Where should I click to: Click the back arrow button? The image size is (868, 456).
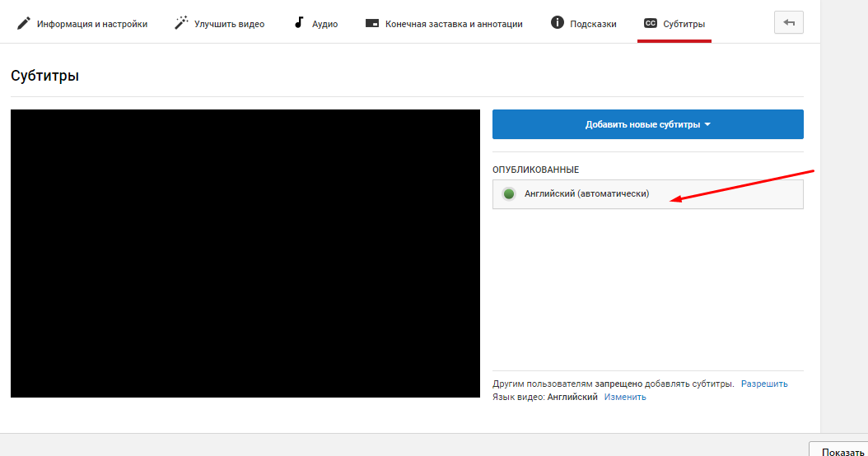pos(789,23)
